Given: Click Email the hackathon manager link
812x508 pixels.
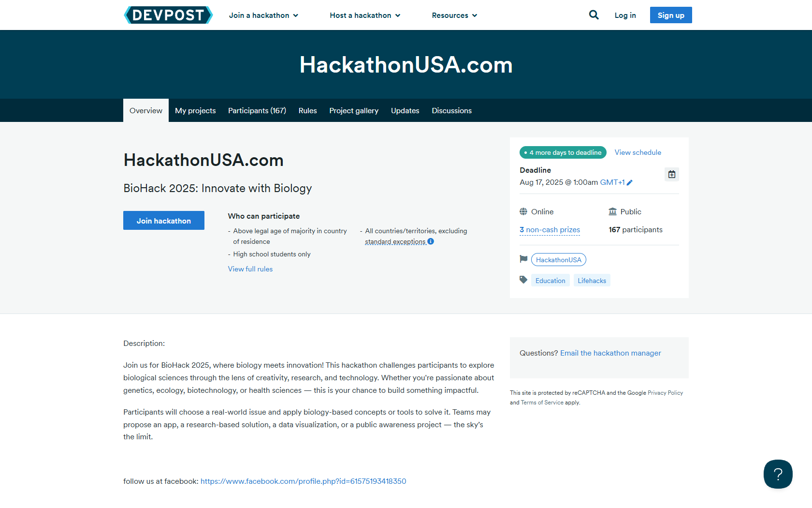Looking at the screenshot, I should coord(610,353).
